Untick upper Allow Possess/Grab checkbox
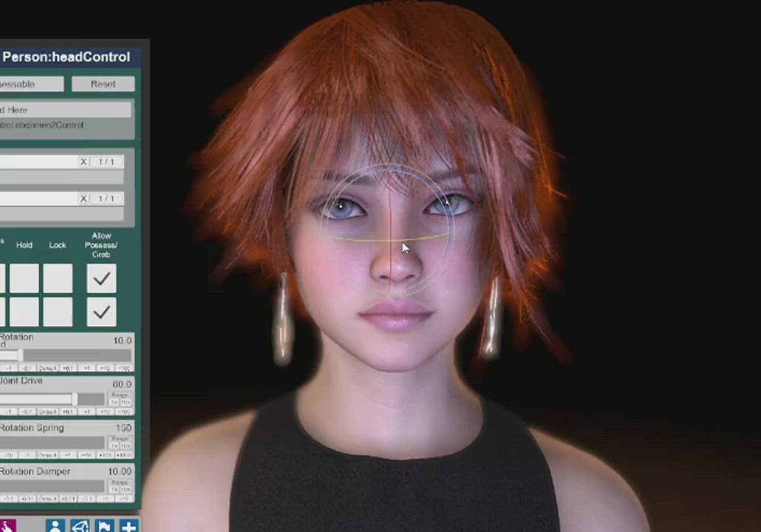The height and width of the screenshot is (532, 761). click(101, 278)
